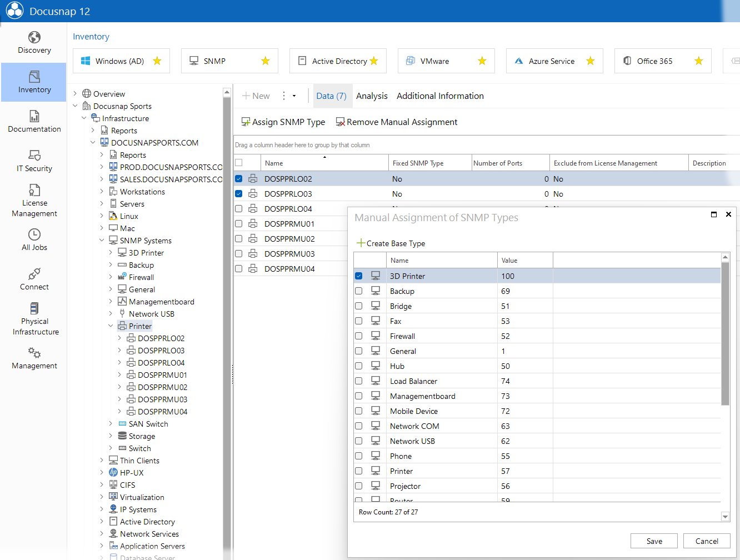This screenshot has width=740, height=560.
Task: Check the Printer type checkbox in the dialog
Action: click(x=358, y=471)
